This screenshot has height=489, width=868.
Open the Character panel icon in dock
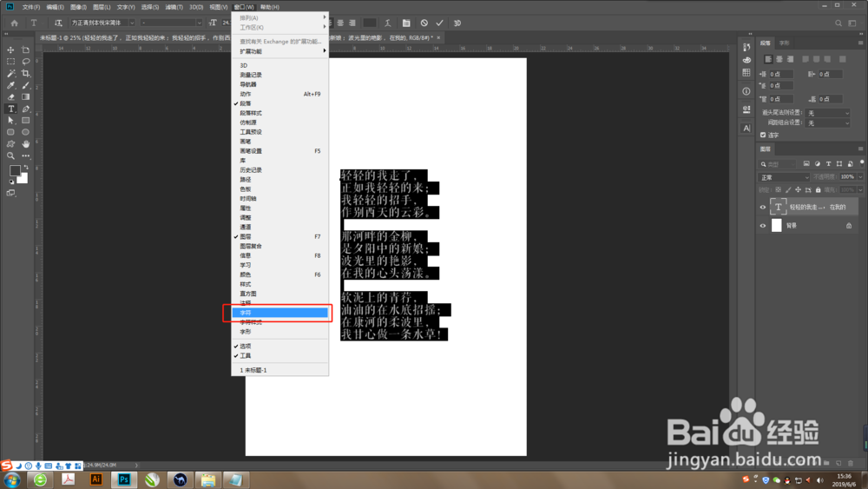746,128
